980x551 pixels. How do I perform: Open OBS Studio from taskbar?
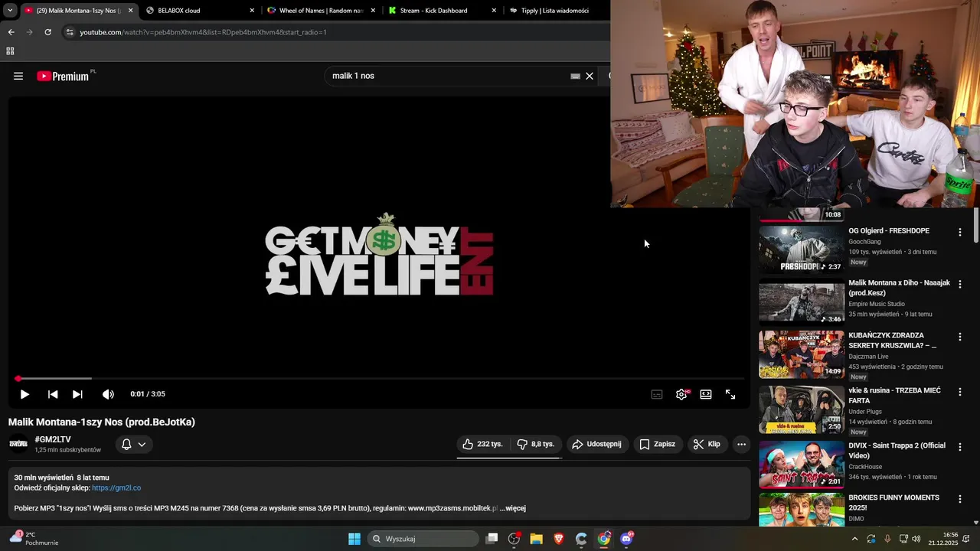[x=514, y=539]
